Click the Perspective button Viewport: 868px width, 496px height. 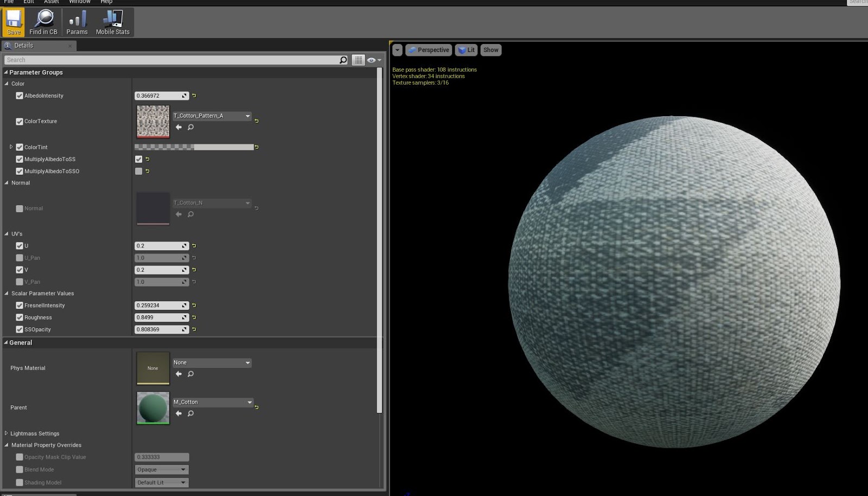click(x=429, y=50)
